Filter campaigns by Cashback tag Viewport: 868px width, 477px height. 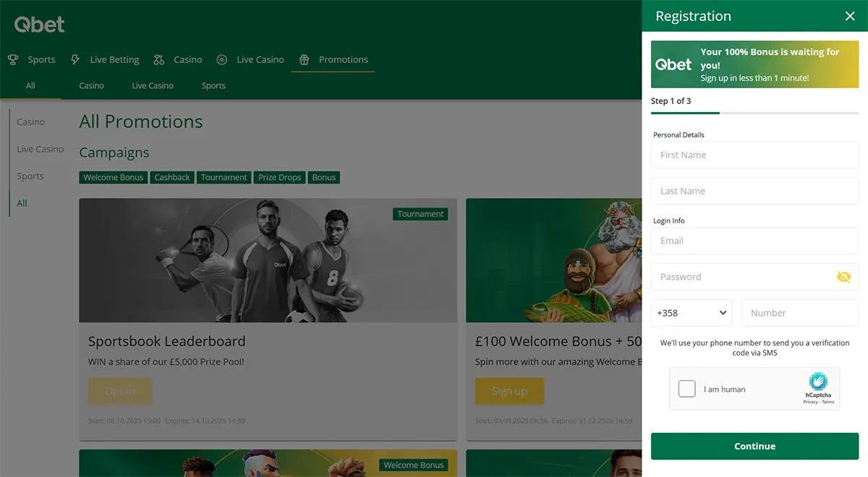[172, 177]
